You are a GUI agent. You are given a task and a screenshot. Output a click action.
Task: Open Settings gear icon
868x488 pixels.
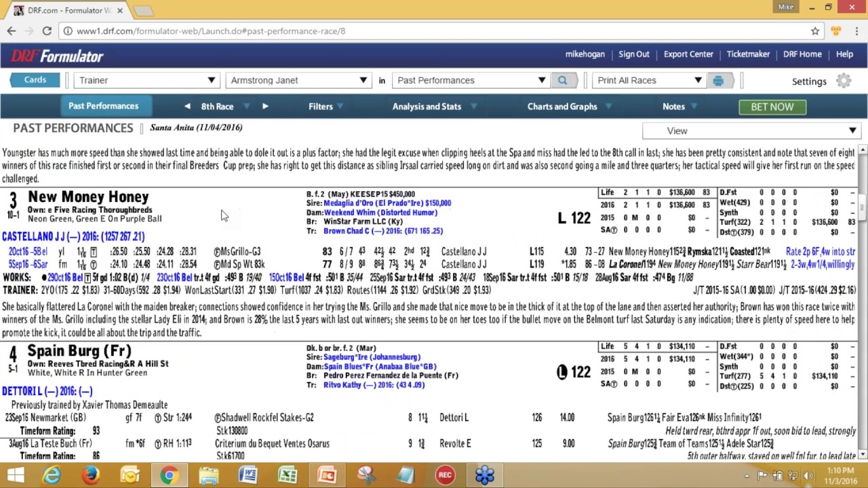(x=843, y=81)
